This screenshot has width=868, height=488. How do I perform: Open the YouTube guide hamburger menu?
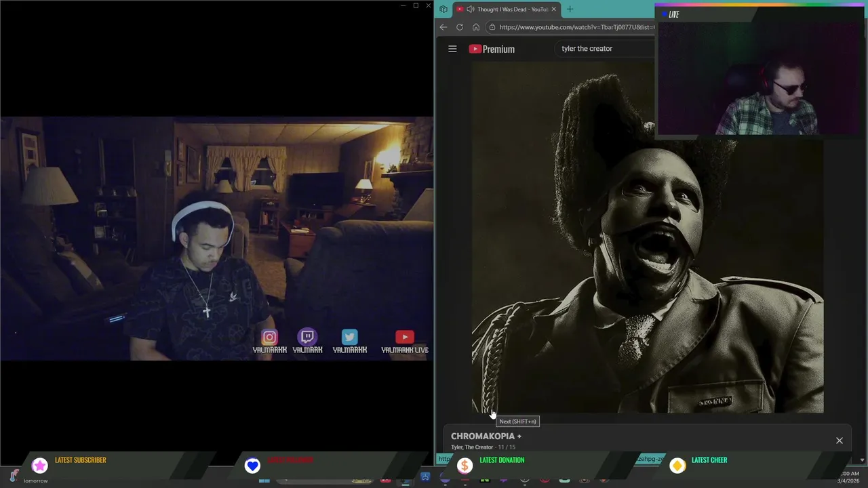(x=452, y=49)
